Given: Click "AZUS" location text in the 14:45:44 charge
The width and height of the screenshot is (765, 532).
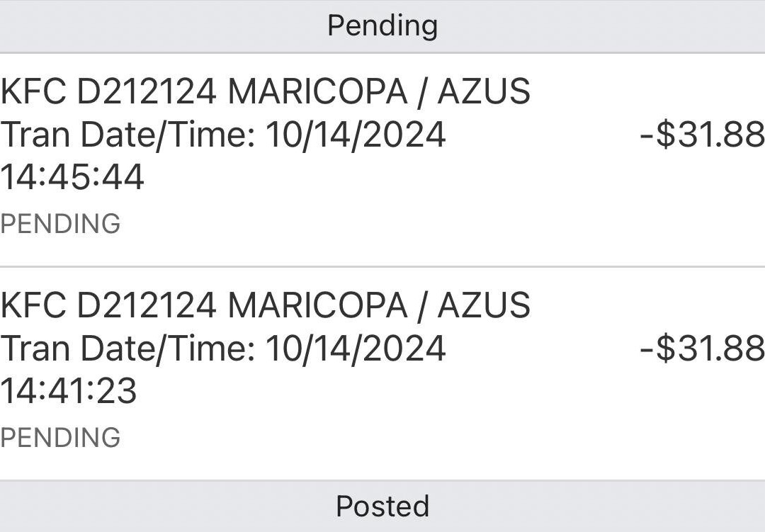Looking at the screenshot, I should [x=484, y=92].
